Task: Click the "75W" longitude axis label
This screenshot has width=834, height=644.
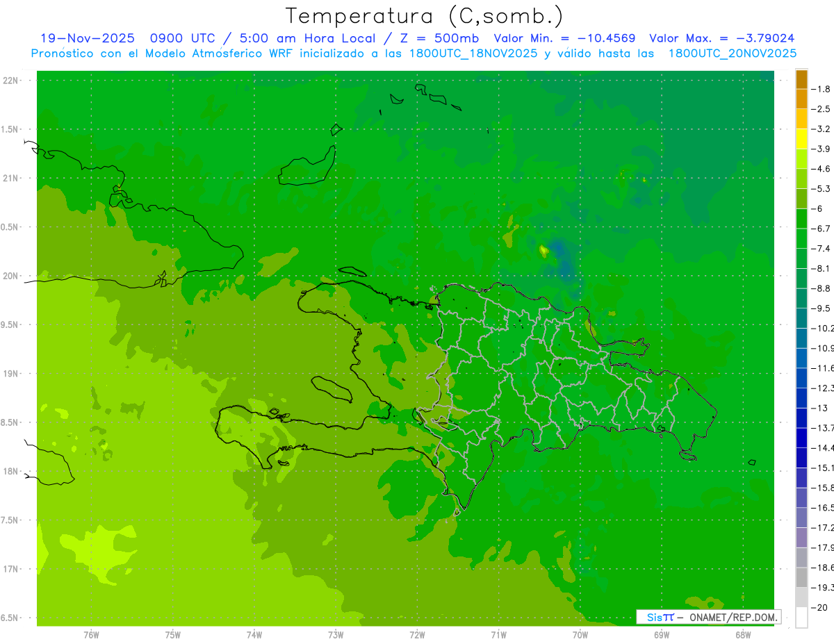Action: (172, 635)
